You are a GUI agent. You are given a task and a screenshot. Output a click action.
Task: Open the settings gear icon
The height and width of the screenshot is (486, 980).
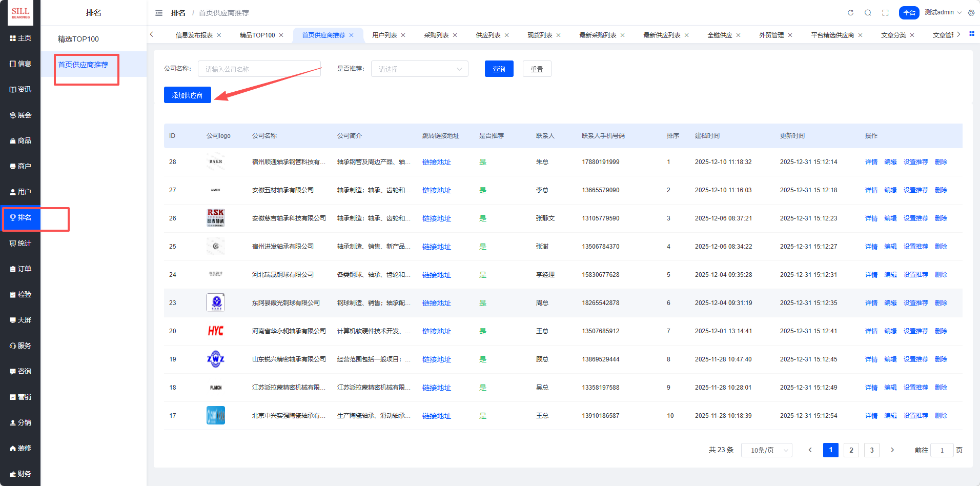click(x=971, y=13)
